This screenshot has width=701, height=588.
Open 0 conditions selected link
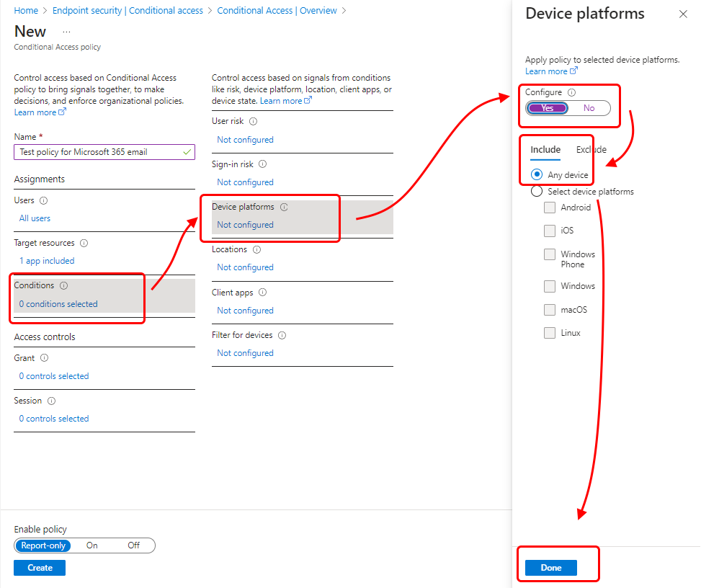[58, 304]
